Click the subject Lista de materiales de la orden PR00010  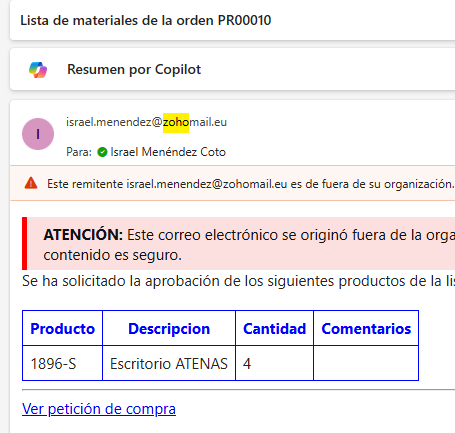tap(146, 21)
